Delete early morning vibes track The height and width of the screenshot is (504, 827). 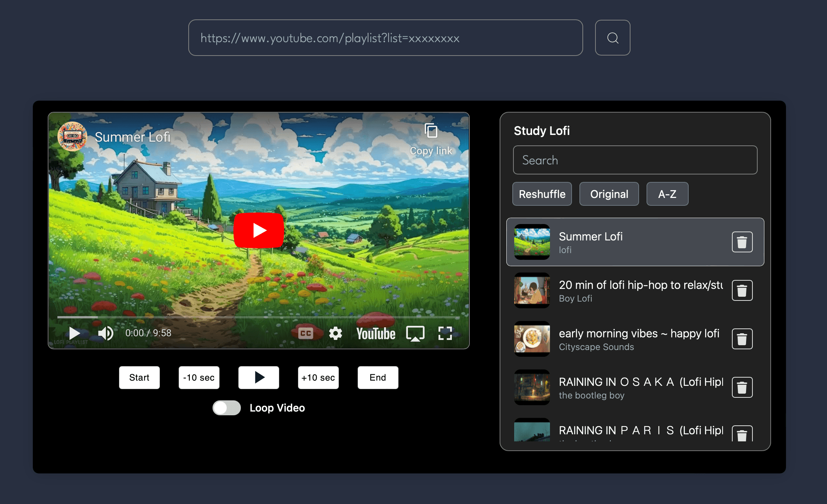(x=742, y=339)
